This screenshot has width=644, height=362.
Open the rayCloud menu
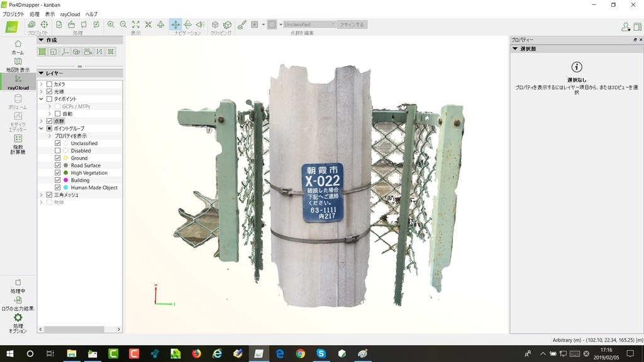point(70,14)
